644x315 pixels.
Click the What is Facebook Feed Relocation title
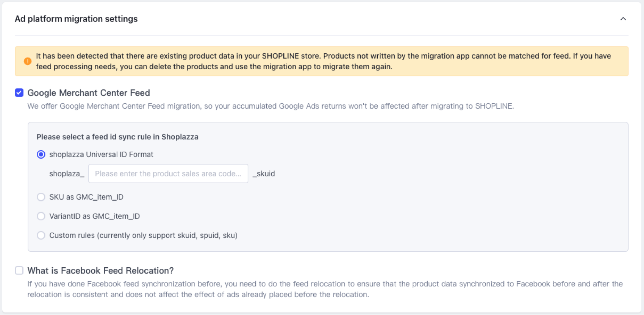point(100,271)
